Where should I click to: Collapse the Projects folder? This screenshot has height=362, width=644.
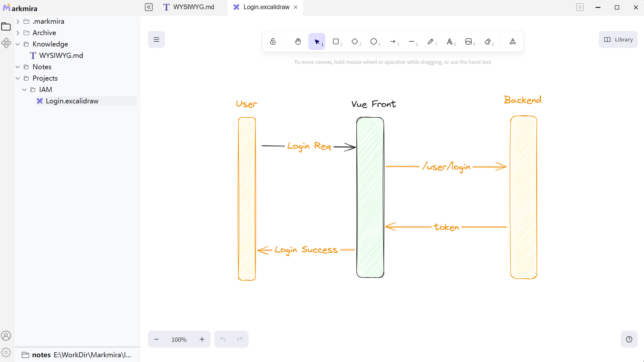(x=18, y=78)
